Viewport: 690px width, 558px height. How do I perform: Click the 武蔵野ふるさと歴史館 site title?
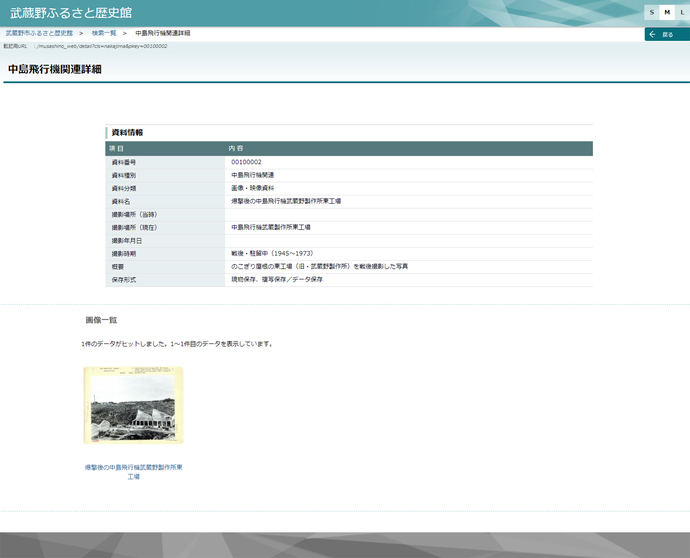click(71, 13)
